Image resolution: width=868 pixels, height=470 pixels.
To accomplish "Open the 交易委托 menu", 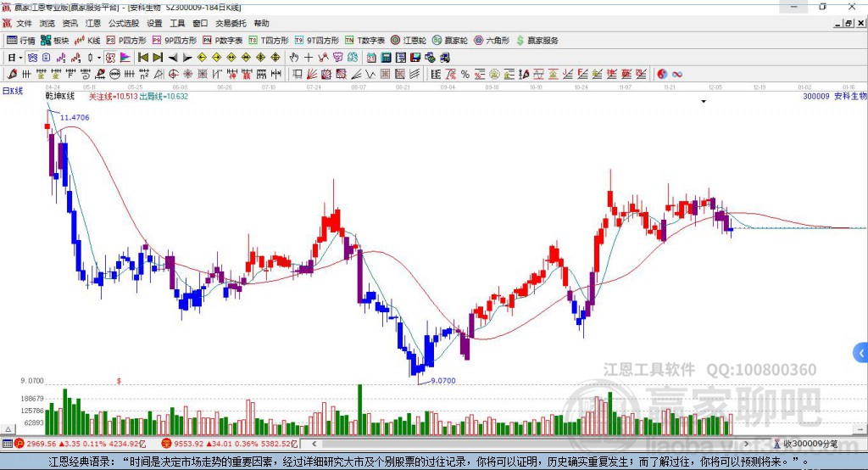I will [231, 23].
